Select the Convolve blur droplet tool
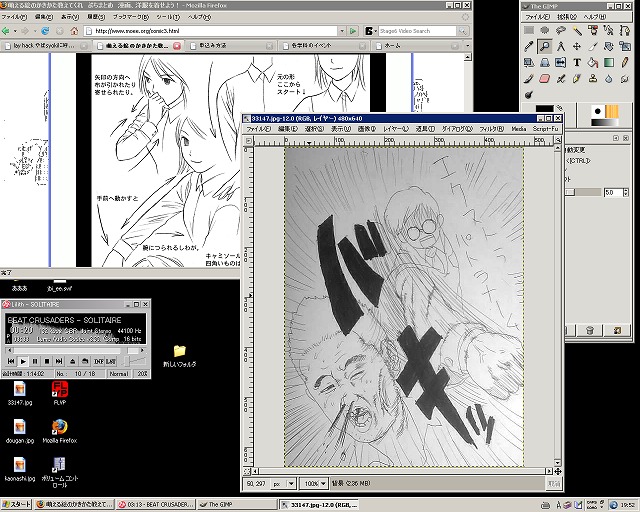Image resolution: width=640 pixels, height=512 pixels. pyautogui.click(x=609, y=78)
